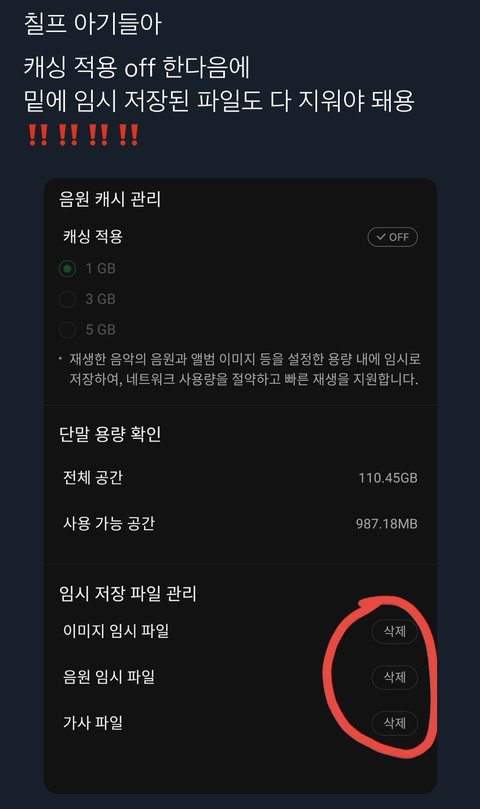Click the 이미지 임시 파일 label
This screenshot has width=480, height=809.
116,630
